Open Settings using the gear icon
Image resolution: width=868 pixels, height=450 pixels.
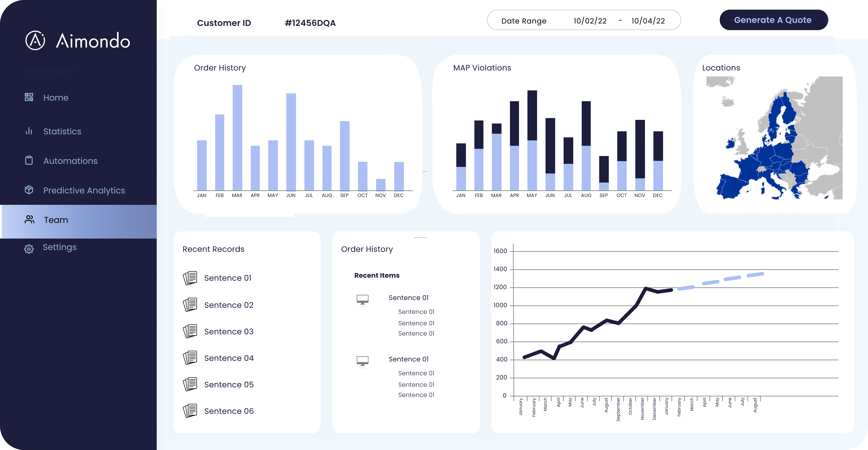[x=29, y=248]
